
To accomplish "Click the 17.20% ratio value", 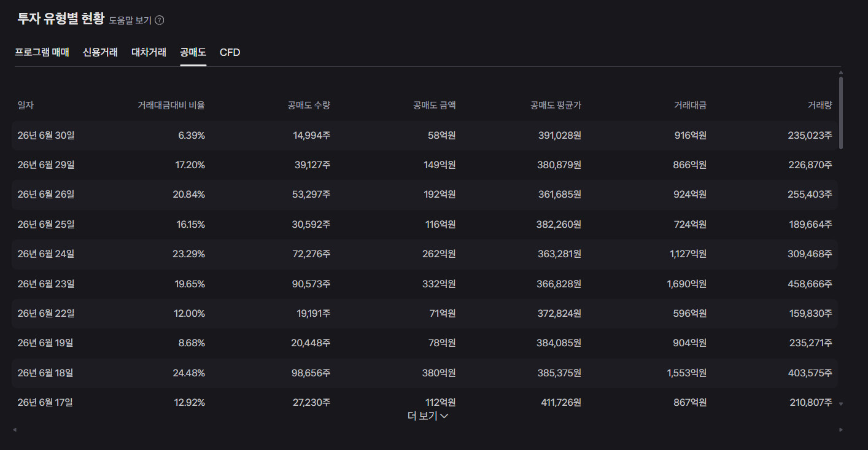I will point(190,165).
